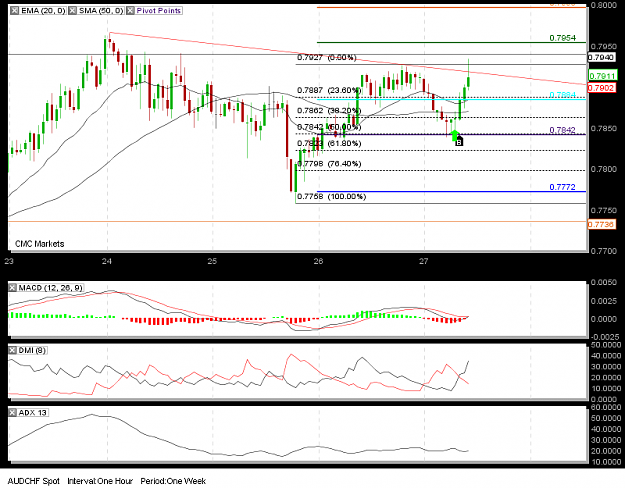Close the ADX 13 panel via its X box
The image size is (625, 488).
pyautogui.click(x=13, y=413)
